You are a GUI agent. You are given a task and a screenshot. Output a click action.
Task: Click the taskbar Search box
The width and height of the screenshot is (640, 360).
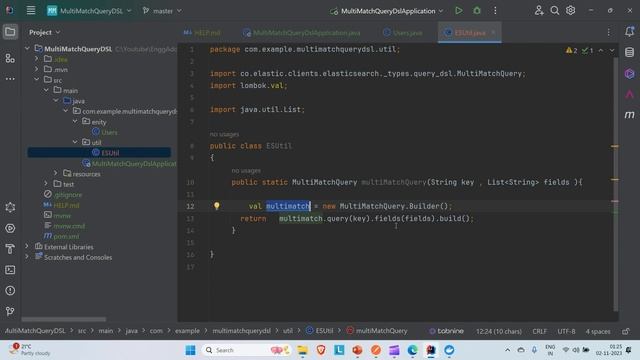[245, 350]
